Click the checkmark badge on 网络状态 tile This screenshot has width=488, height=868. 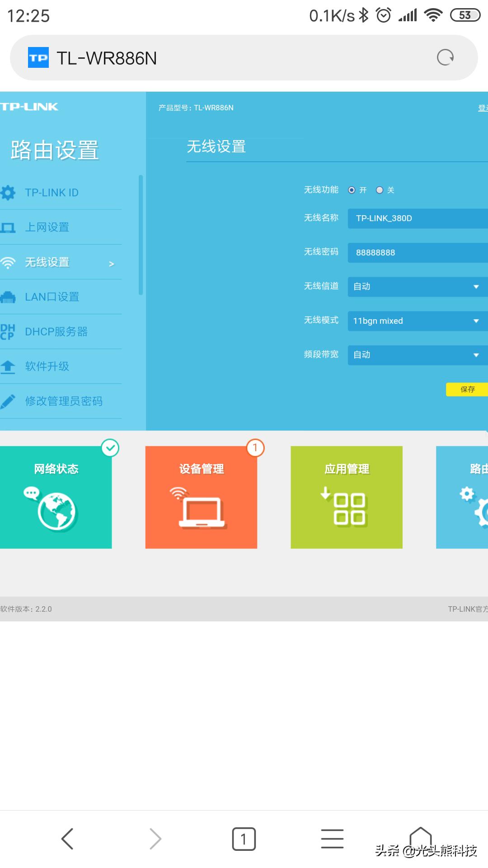110,448
